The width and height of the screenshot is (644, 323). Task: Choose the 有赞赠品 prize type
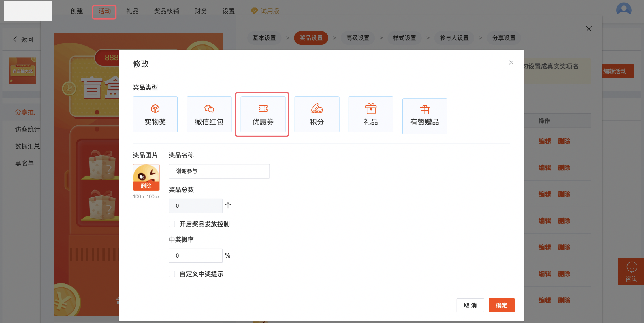tap(425, 116)
